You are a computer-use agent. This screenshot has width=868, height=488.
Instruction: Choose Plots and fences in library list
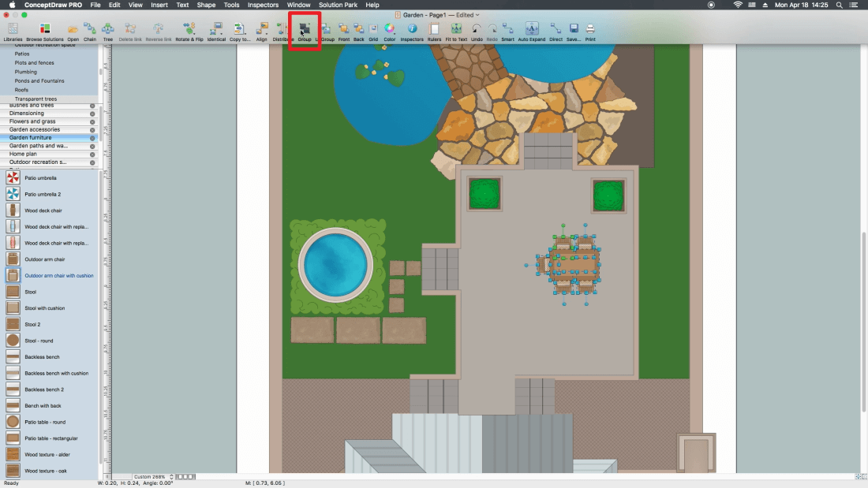click(x=34, y=63)
